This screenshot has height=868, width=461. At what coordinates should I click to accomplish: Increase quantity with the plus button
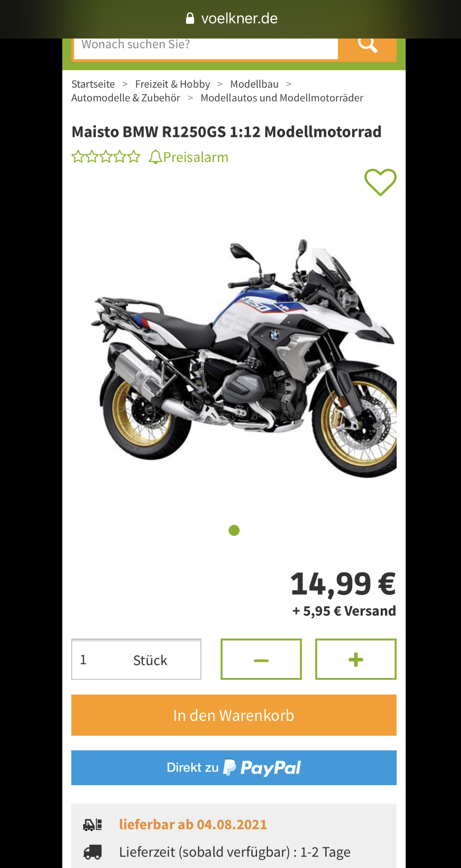pyautogui.click(x=356, y=659)
